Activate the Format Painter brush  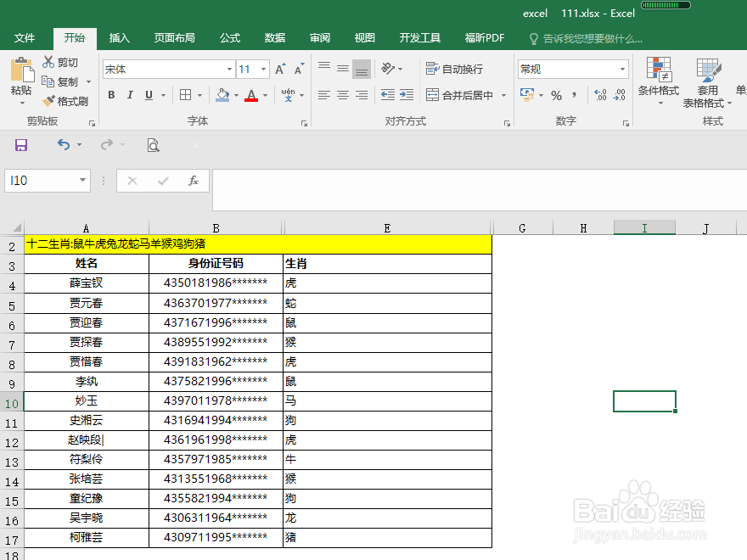point(48,101)
